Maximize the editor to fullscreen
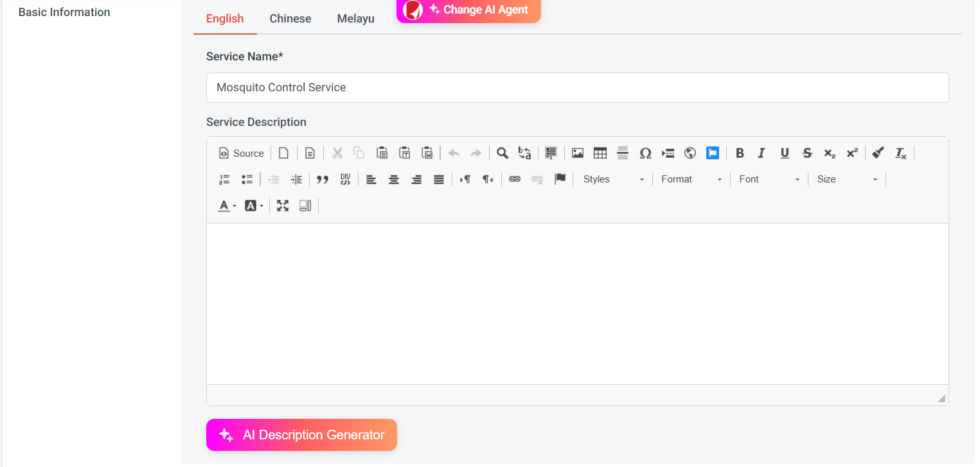Viewport: 980px width, 467px height. 282,205
